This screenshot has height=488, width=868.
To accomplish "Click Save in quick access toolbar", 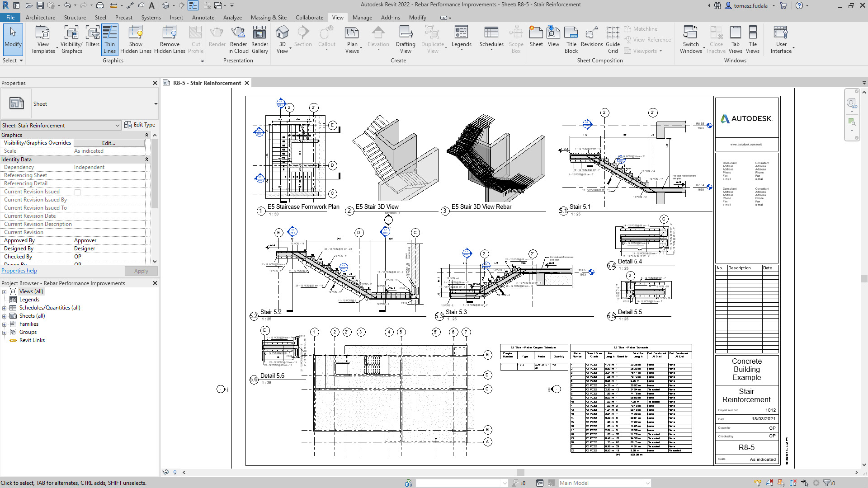I will pyautogui.click(x=40, y=5).
